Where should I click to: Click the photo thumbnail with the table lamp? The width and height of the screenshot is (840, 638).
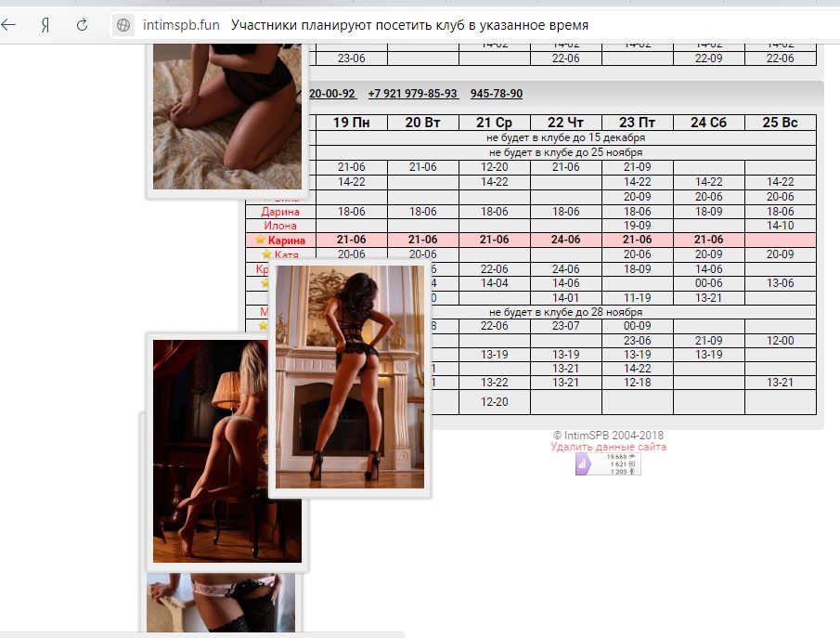[x=226, y=450]
